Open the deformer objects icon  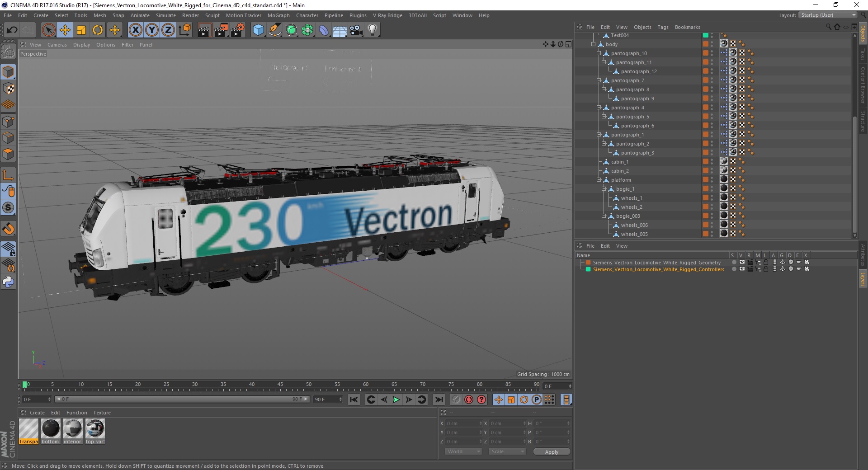tap(324, 30)
